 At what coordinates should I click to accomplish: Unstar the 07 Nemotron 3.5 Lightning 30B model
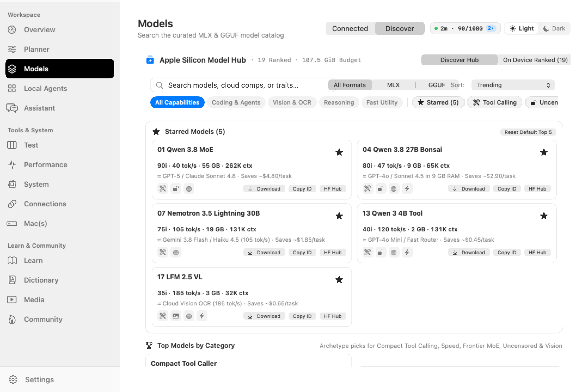[339, 216]
